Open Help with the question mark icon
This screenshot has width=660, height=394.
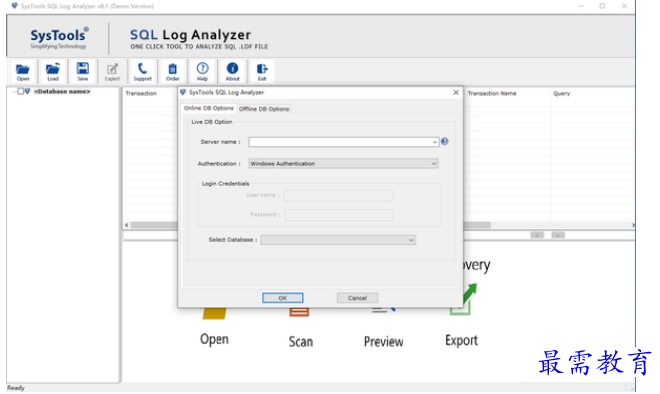pos(202,71)
